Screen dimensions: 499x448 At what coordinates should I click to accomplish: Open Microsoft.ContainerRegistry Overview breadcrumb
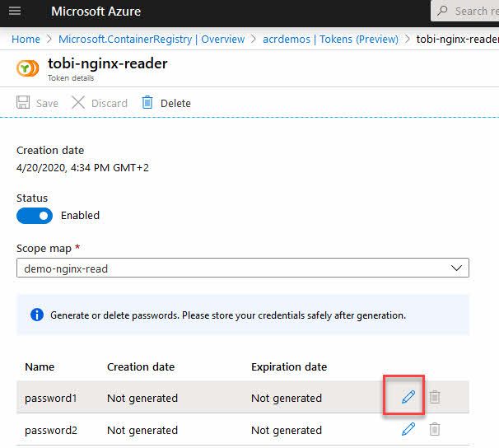pyautogui.click(x=152, y=39)
